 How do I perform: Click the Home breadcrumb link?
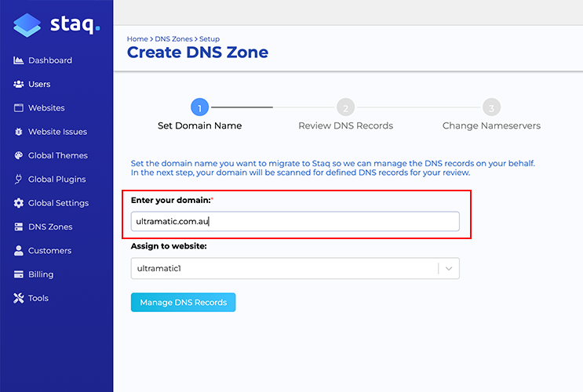coord(137,38)
